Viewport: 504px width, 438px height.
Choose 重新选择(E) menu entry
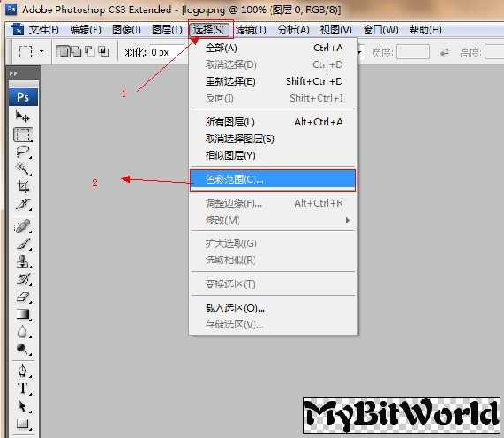tap(274, 81)
